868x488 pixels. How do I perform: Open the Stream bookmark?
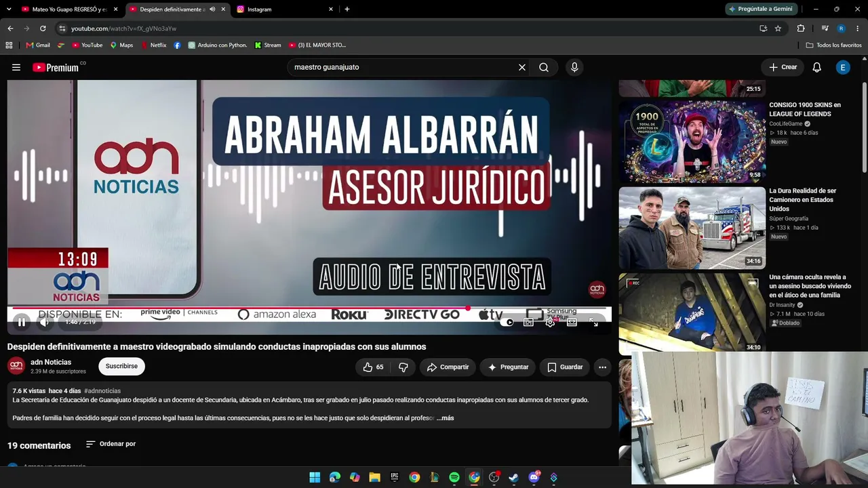tap(268, 45)
